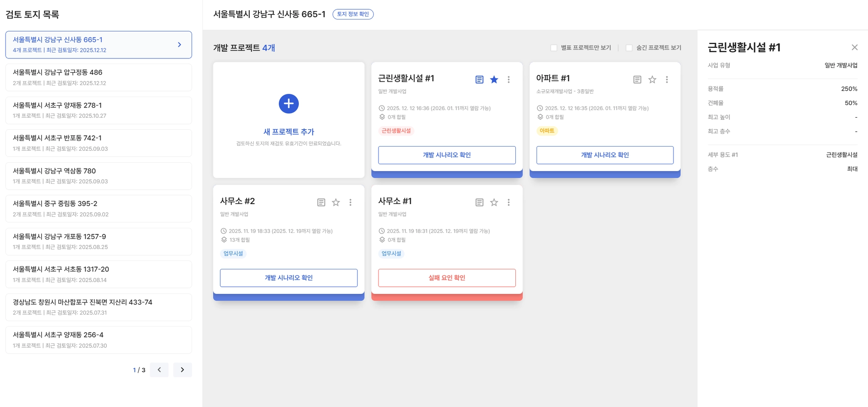Click the 사무소 #2 card title
The width and height of the screenshot is (868, 407).
pyautogui.click(x=237, y=201)
